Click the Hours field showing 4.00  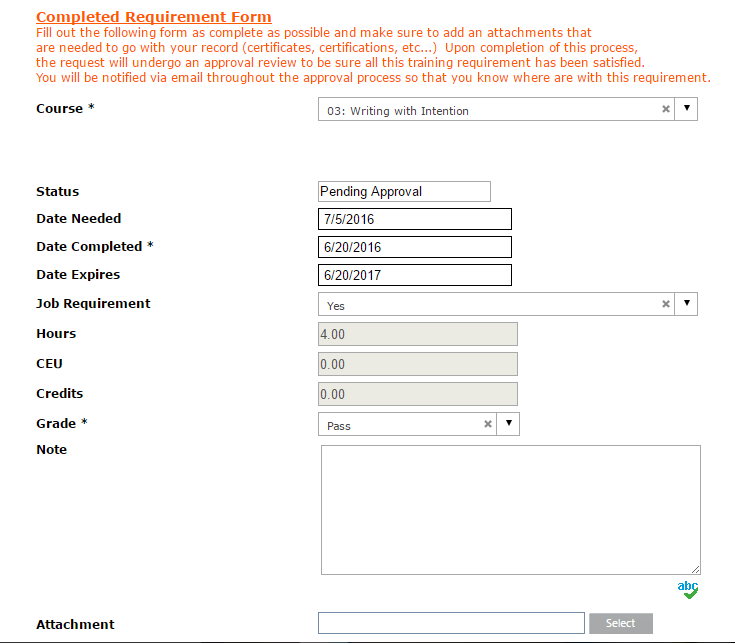click(418, 334)
